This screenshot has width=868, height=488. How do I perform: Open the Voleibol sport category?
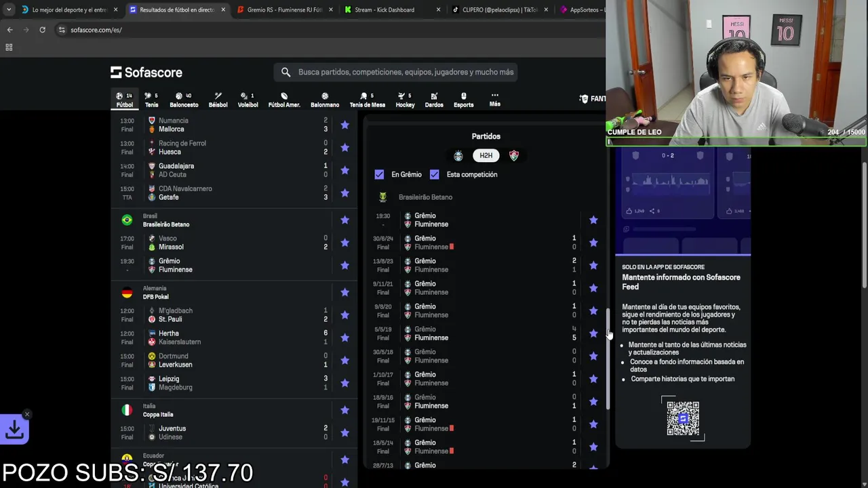coord(248,100)
